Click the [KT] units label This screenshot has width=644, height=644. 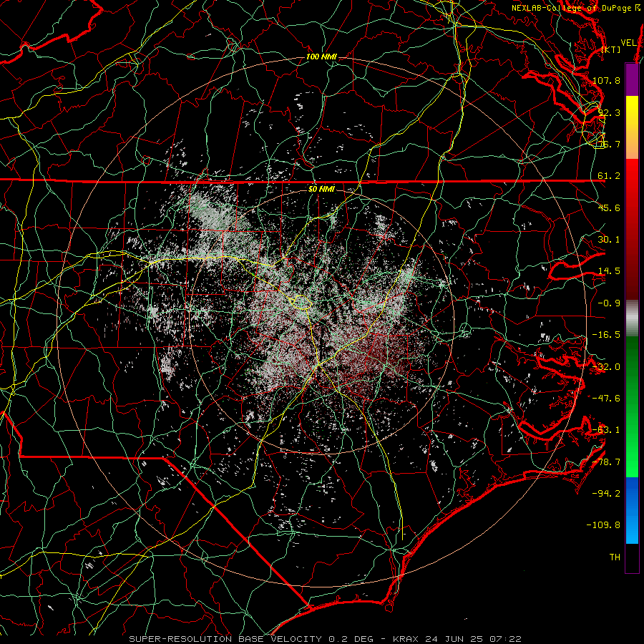[611, 49]
